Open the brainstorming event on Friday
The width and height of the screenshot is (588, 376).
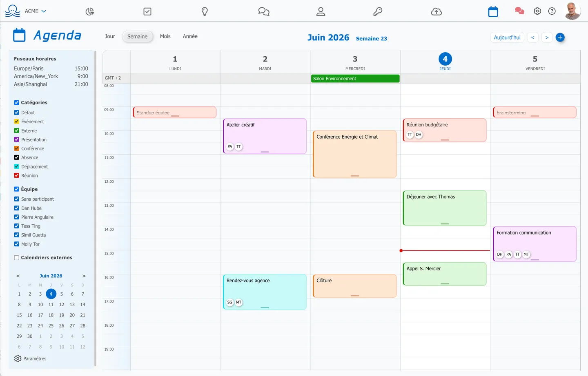[x=535, y=113]
